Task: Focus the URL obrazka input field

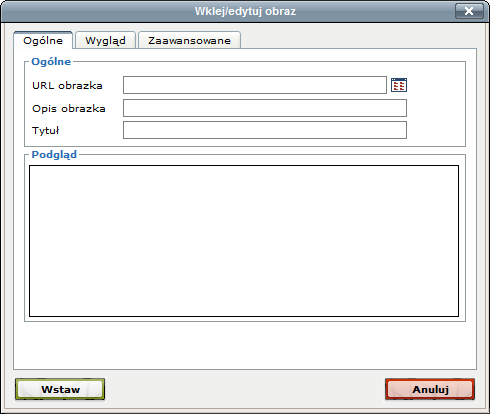Action: point(255,85)
